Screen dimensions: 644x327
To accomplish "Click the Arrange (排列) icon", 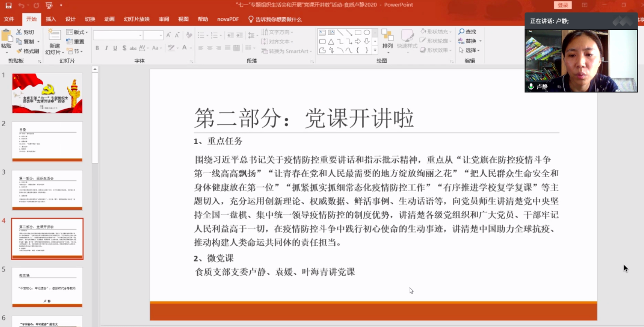I will [x=387, y=38].
